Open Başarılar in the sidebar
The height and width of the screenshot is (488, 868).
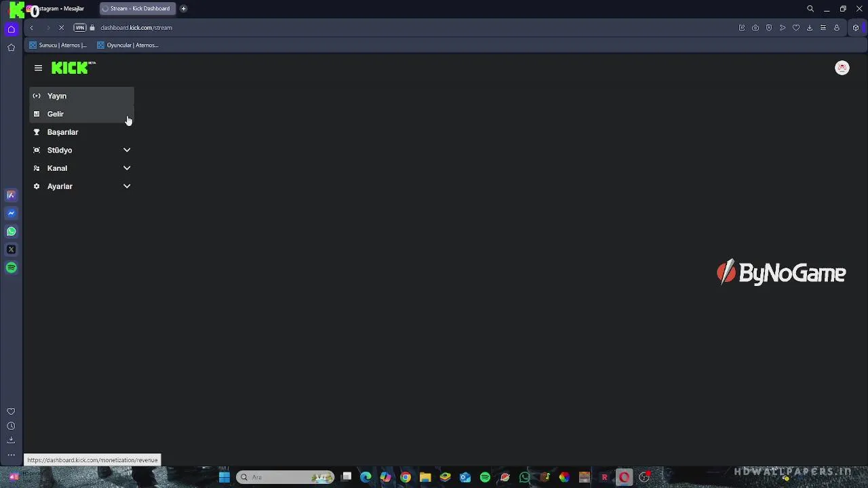pos(81,132)
